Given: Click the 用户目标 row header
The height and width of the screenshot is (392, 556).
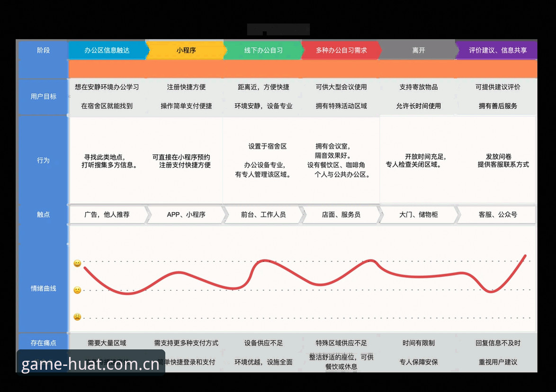Looking at the screenshot, I should [x=43, y=97].
